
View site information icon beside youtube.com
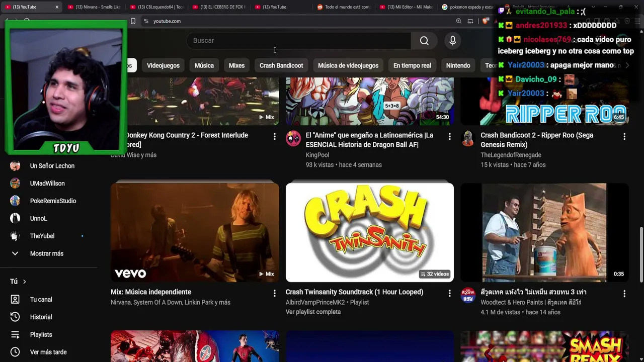click(146, 21)
